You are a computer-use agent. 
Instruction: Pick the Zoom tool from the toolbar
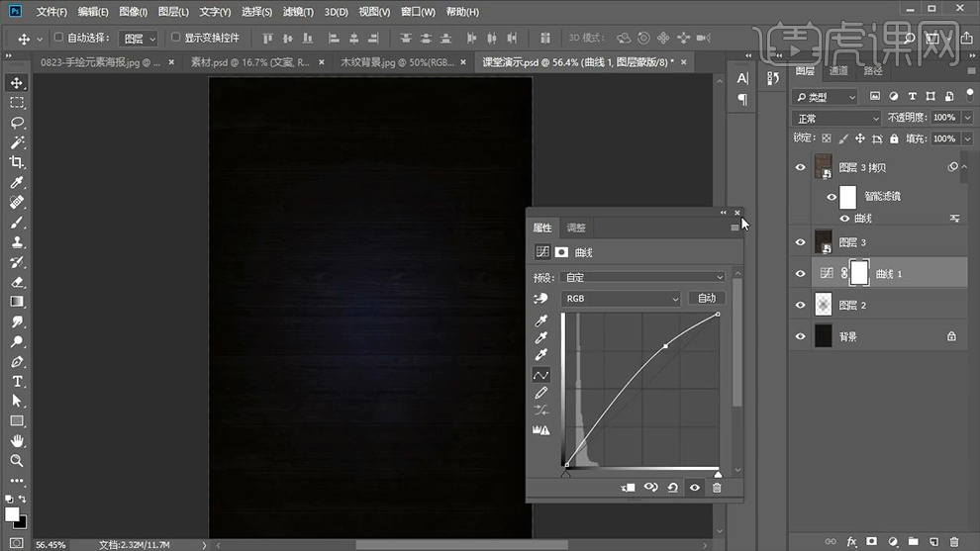pos(17,461)
